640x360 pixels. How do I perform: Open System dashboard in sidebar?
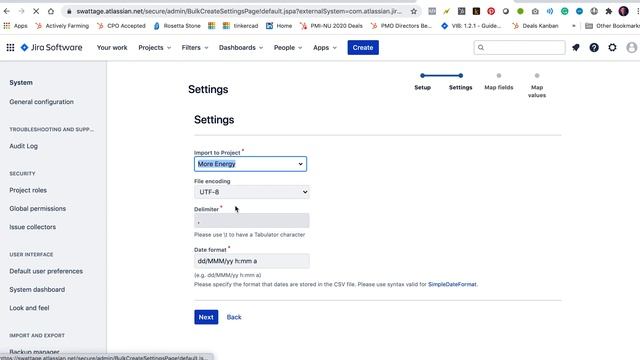pos(37,289)
